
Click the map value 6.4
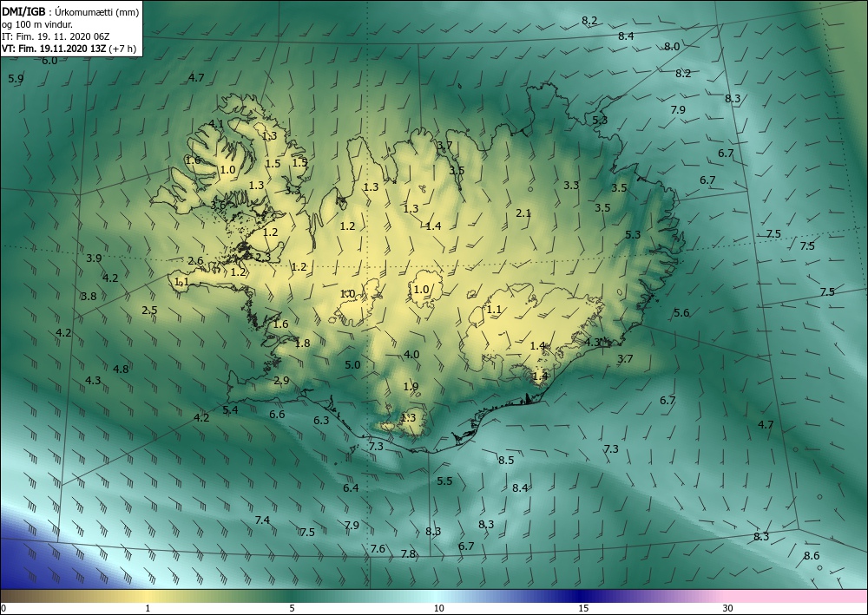(351, 487)
